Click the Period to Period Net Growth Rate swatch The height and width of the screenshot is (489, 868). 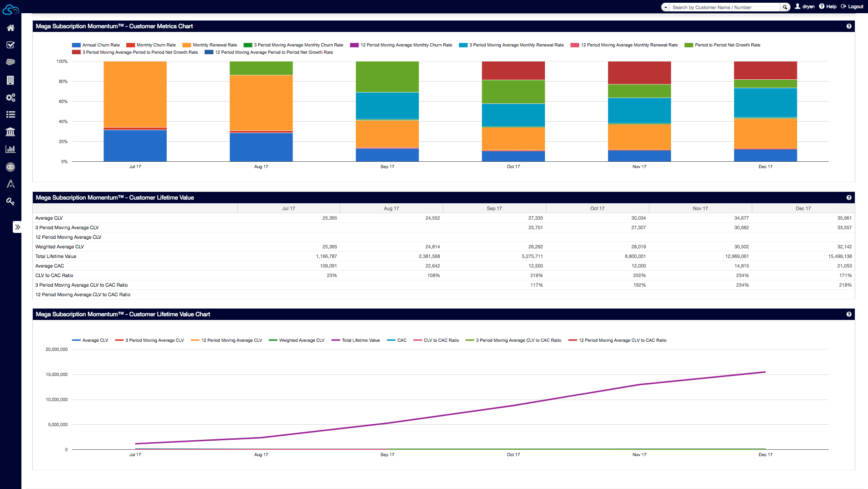pyautogui.click(x=688, y=45)
